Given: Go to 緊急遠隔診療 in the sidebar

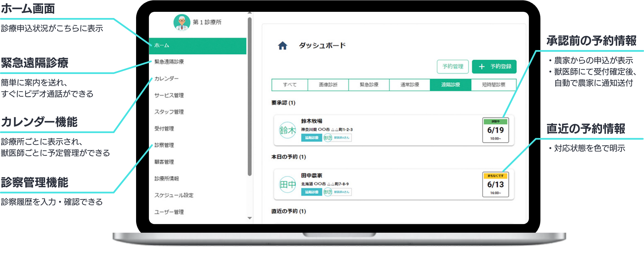Looking at the screenshot, I should coord(169,62).
